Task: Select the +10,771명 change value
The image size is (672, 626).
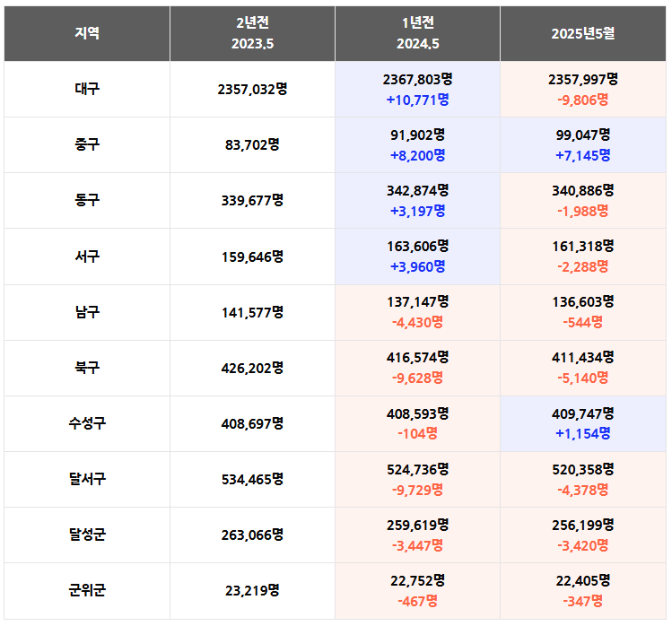Action: tap(418, 100)
